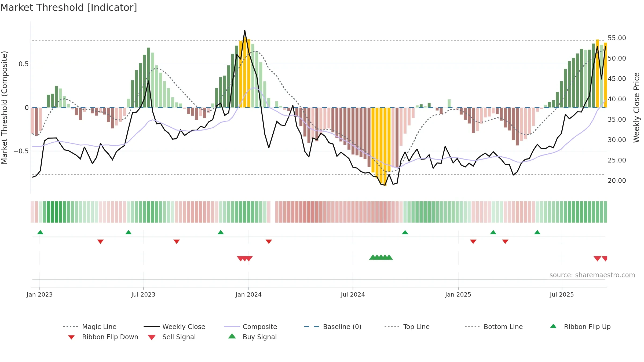The height and width of the screenshot is (362, 644).
Task: Toggle the Magic Line legend entry
Action: 90,327
